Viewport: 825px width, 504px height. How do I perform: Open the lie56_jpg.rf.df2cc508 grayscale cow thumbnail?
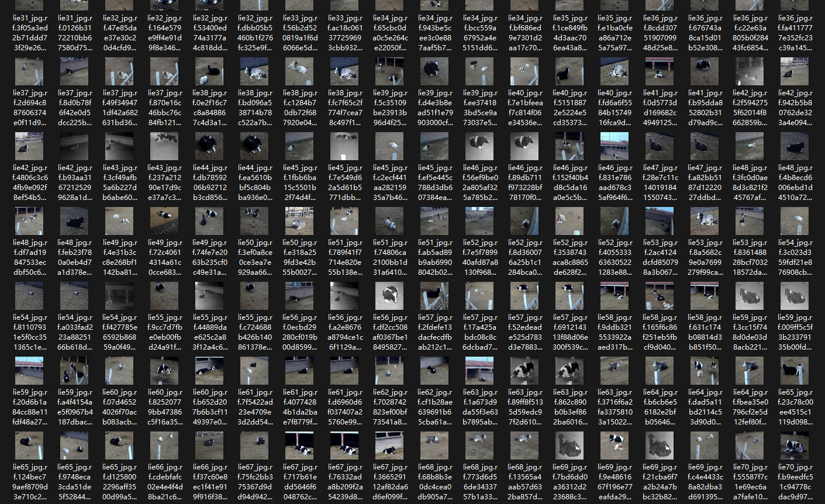[x=389, y=296]
